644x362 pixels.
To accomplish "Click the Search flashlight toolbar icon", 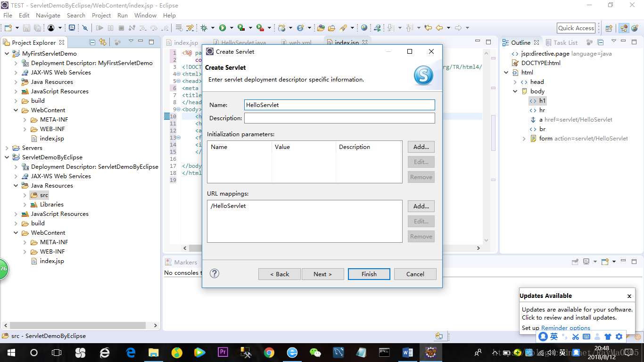I will tap(343, 28).
